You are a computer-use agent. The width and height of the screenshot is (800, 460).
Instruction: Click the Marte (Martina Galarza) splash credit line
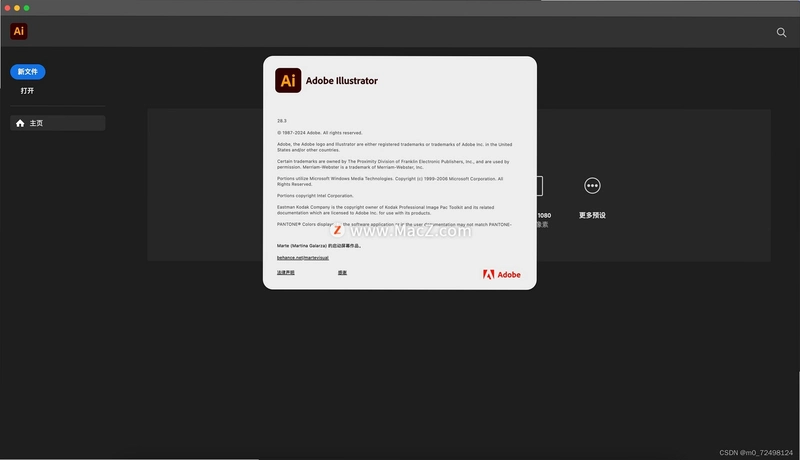tap(319, 245)
